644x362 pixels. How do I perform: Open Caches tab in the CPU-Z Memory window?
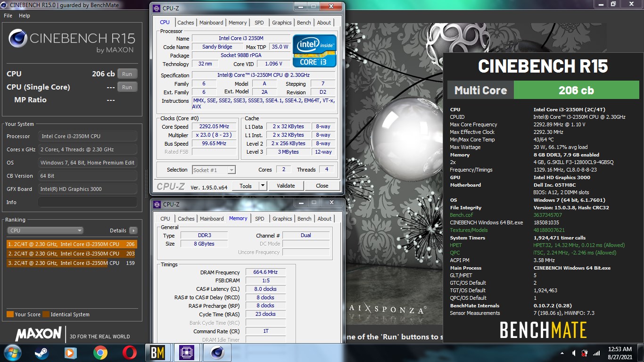[186, 219]
